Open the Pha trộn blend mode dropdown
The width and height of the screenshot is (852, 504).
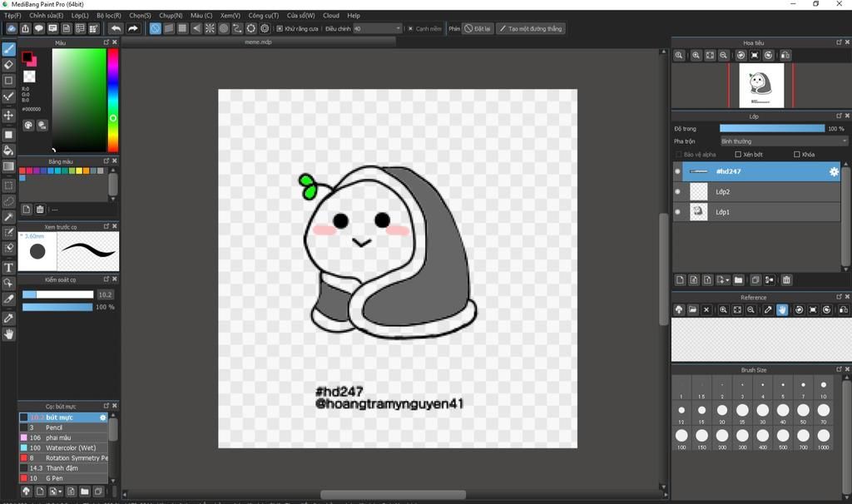coord(784,141)
